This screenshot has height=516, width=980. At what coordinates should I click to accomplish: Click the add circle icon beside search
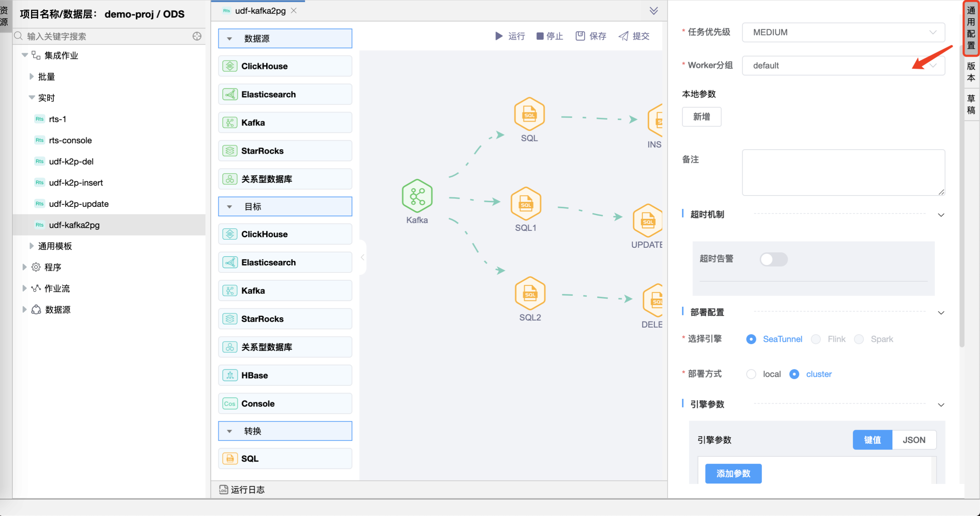point(197,36)
